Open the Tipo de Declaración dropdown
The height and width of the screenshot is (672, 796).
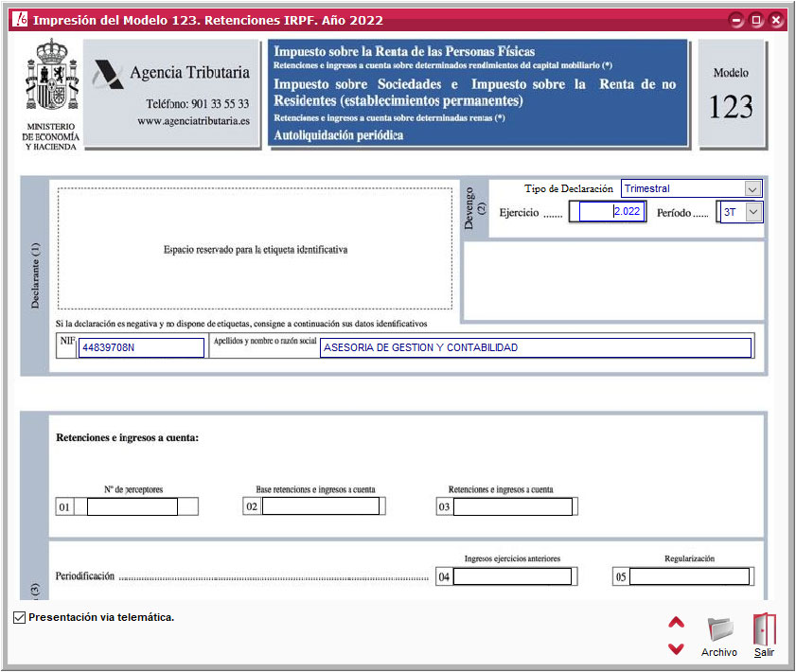pyautogui.click(x=752, y=188)
